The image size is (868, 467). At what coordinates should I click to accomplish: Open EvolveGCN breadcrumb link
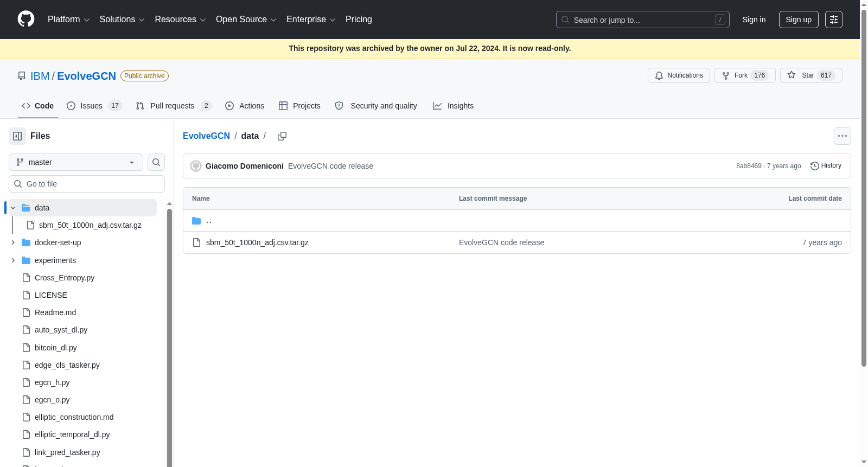point(206,136)
